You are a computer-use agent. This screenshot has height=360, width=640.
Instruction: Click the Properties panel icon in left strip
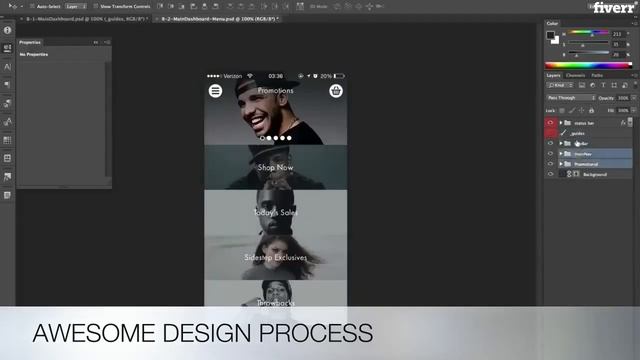[7, 48]
